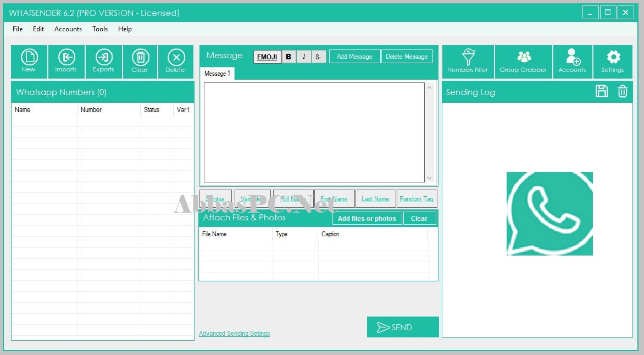The height and width of the screenshot is (355, 644).
Task: Switch to the Message 1 tab
Action: click(217, 74)
